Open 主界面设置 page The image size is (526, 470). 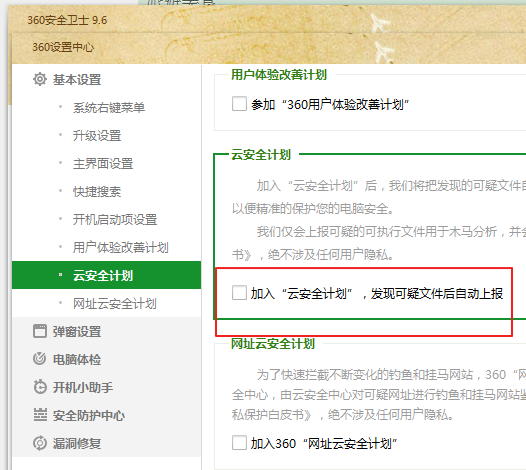pyautogui.click(x=103, y=164)
